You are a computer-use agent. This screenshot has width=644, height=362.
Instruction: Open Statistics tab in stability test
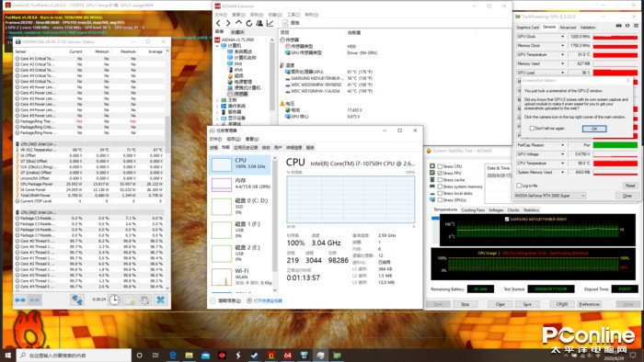[531, 209]
